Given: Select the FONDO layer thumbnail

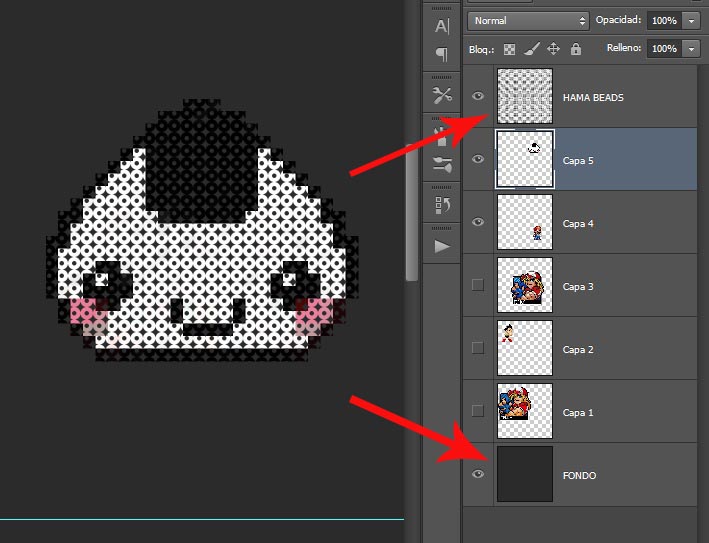Looking at the screenshot, I should coord(525,474).
